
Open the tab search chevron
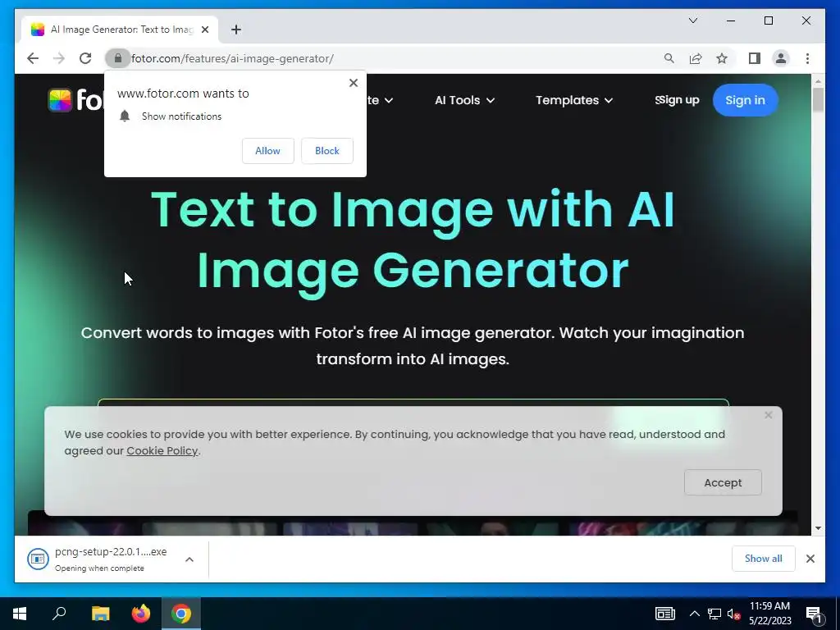coord(692,21)
